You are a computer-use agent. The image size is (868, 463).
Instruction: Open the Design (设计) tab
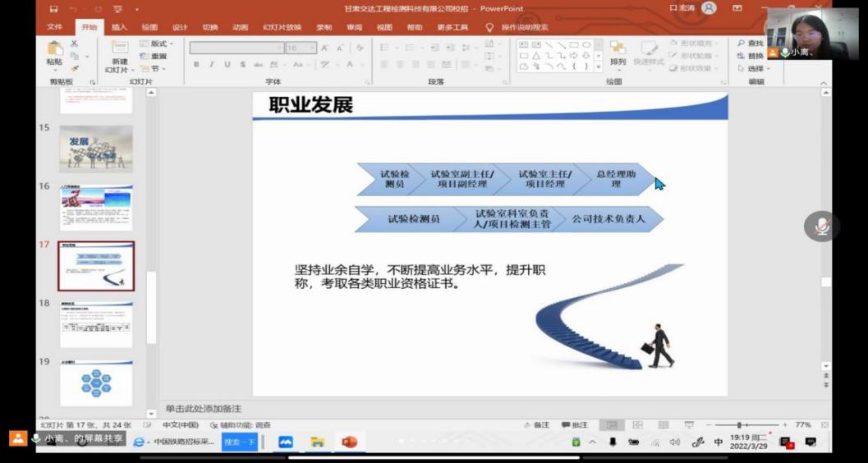179,27
